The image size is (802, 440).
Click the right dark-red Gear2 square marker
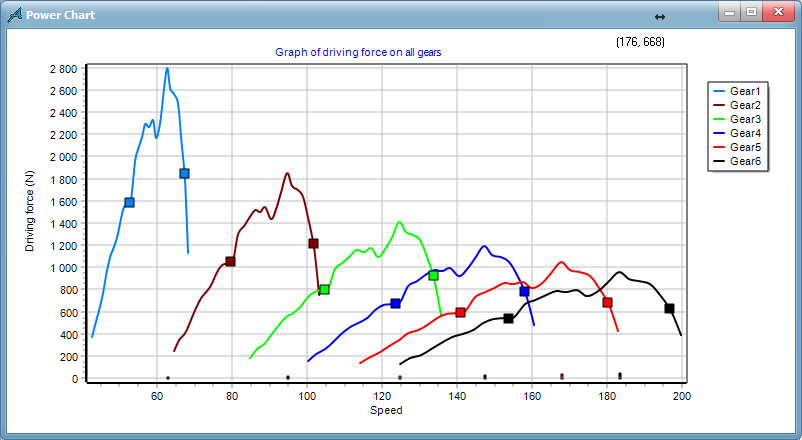pos(314,244)
